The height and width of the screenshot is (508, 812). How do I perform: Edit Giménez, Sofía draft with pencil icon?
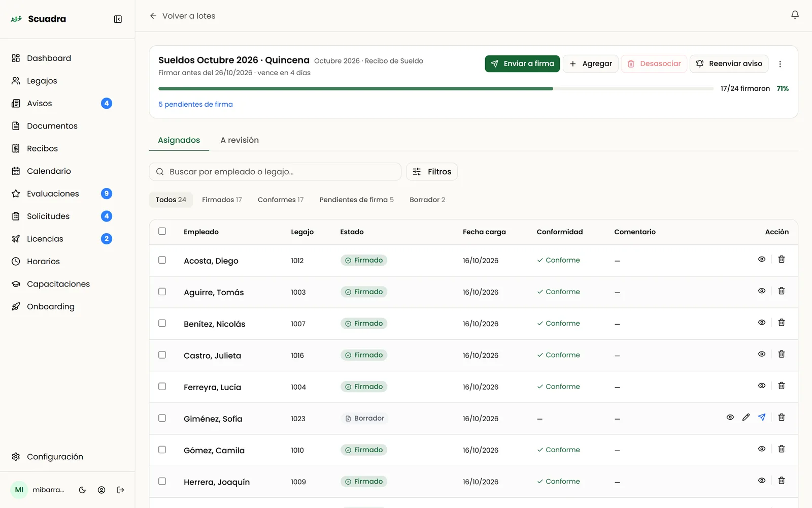(746, 418)
